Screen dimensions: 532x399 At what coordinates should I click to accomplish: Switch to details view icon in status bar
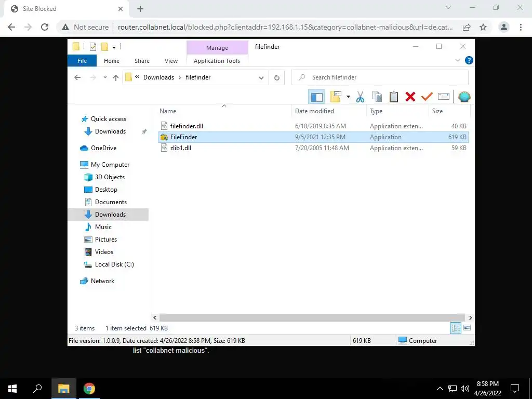(x=456, y=328)
